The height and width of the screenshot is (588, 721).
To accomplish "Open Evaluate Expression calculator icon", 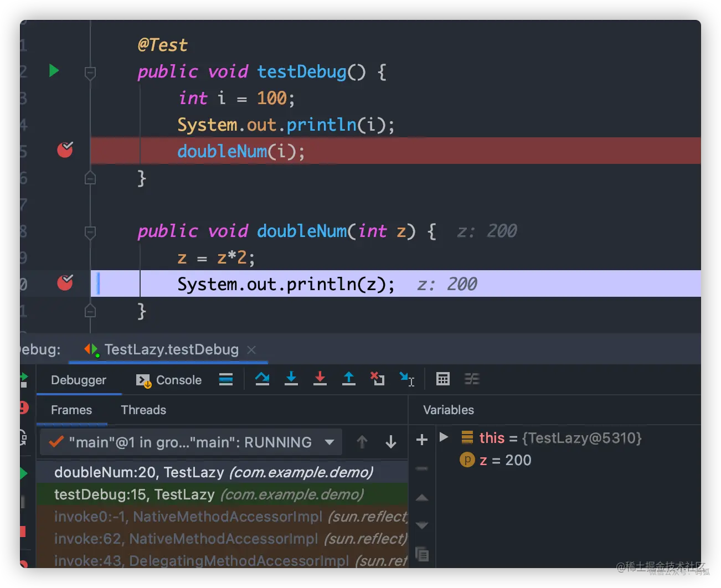I will click(443, 379).
